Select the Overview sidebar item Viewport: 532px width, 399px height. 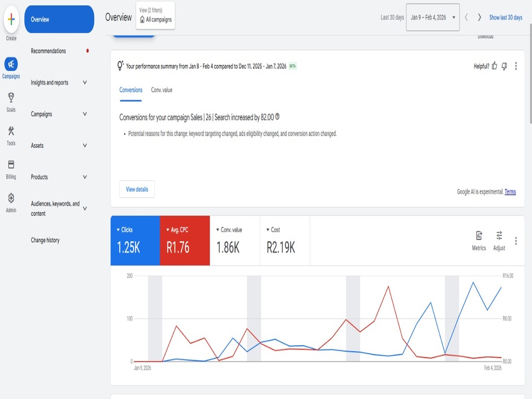(x=59, y=19)
